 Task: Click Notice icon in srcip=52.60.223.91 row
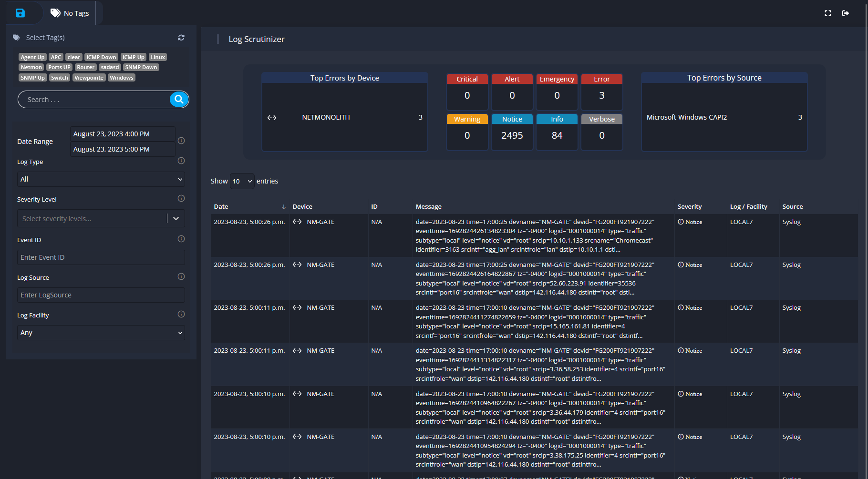[681, 265]
